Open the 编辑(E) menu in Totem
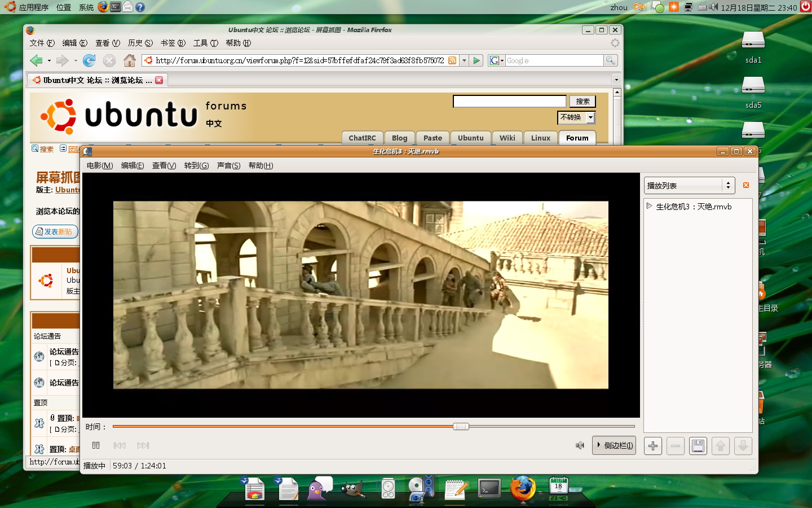The image size is (812, 508). [x=133, y=165]
